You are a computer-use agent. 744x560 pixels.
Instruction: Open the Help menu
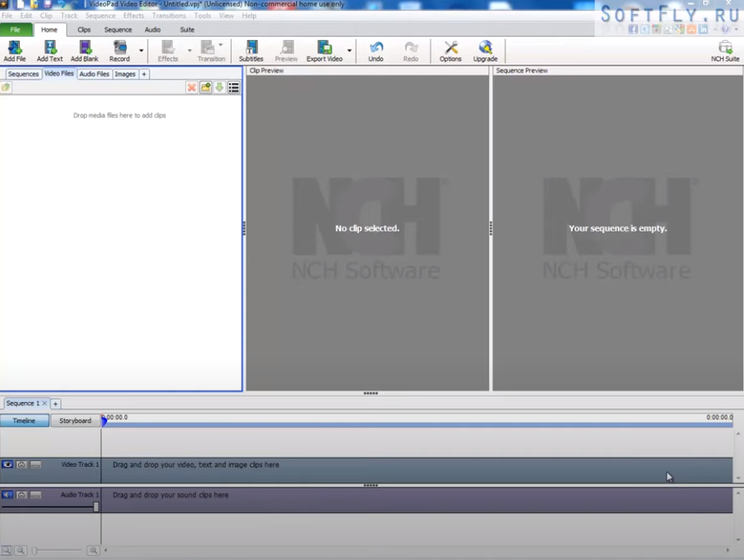click(249, 16)
